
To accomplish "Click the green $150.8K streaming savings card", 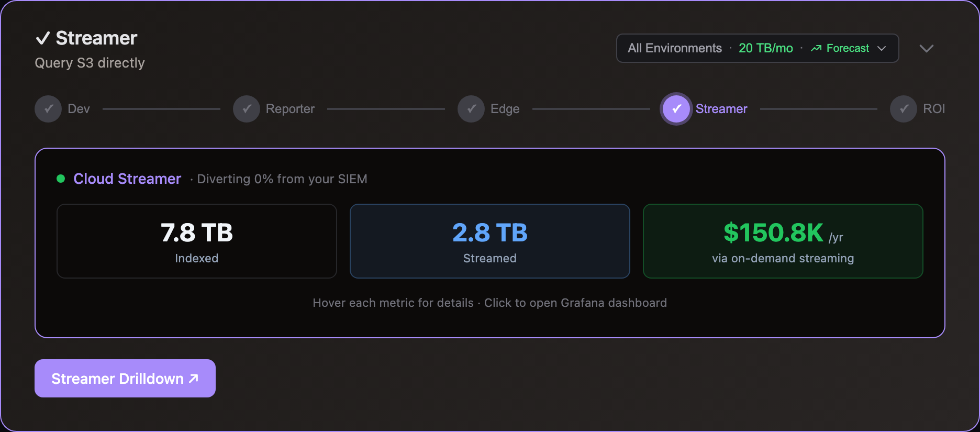I will [783, 241].
